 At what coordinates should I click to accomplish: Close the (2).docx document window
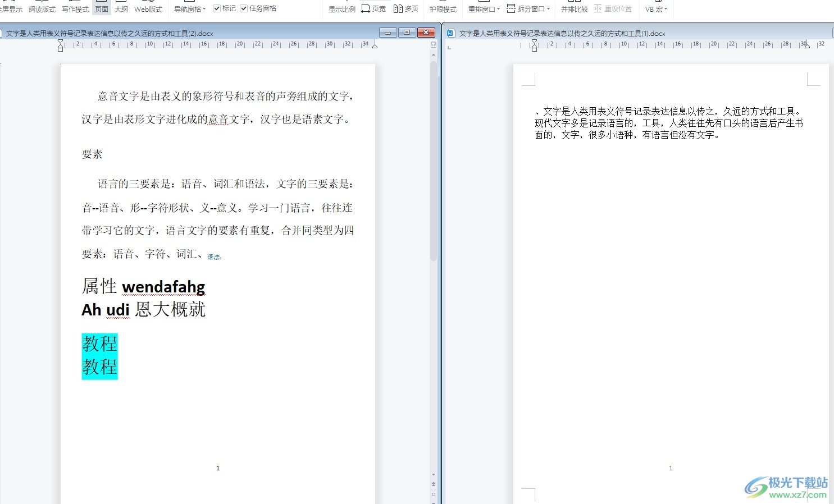click(426, 33)
